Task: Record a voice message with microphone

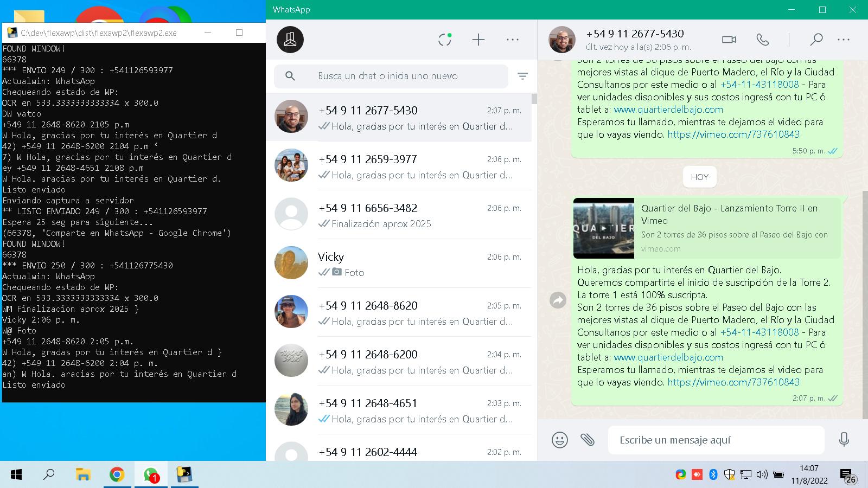Action: [844, 440]
